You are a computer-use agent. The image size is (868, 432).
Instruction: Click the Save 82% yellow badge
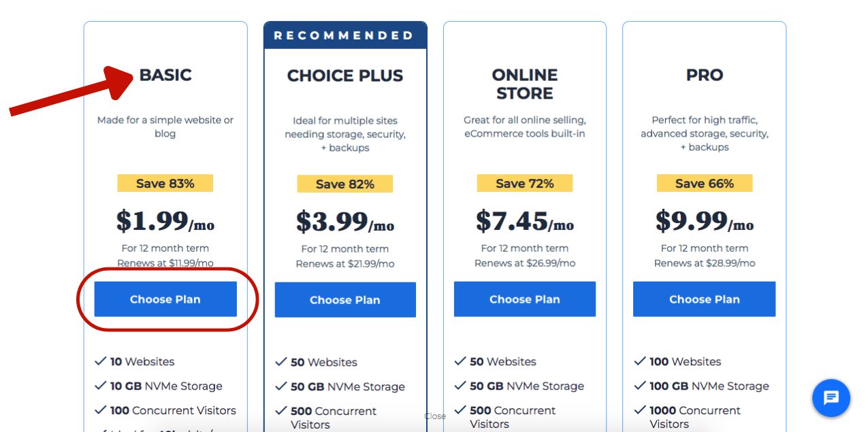tap(345, 184)
